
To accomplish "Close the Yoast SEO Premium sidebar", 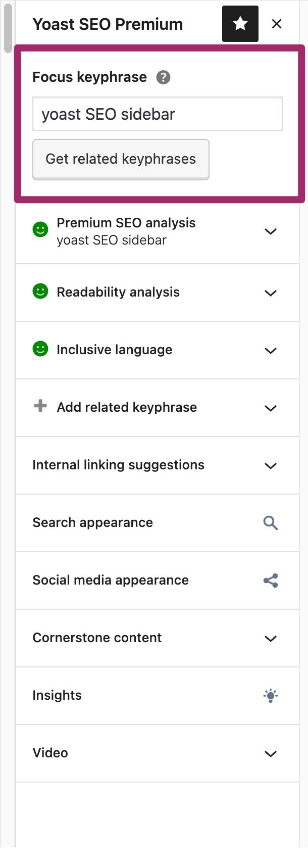I will click(x=277, y=24).
